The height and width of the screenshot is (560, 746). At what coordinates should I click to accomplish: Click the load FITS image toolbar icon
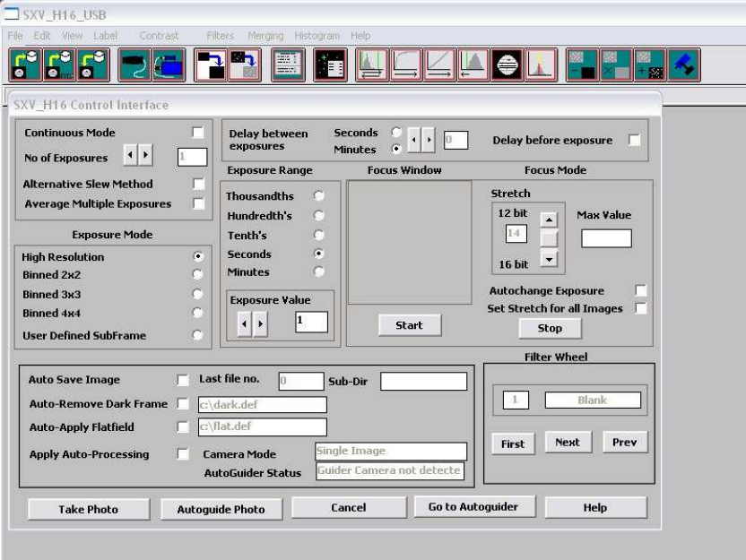click(x=59, y=65)
